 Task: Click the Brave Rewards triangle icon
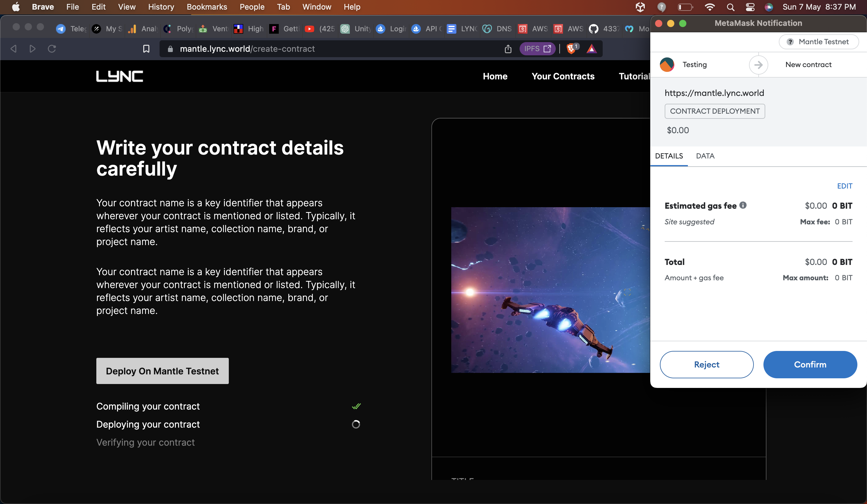592,49
